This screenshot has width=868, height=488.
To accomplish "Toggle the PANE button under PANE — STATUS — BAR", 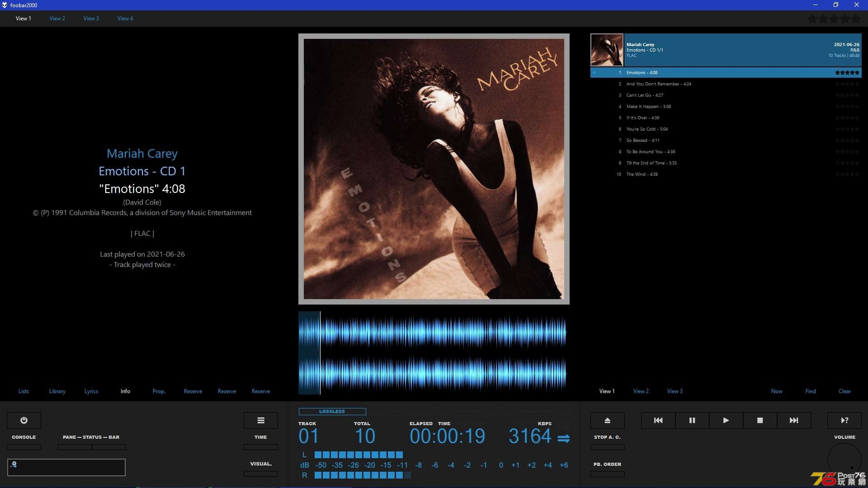I will (75, 447).
